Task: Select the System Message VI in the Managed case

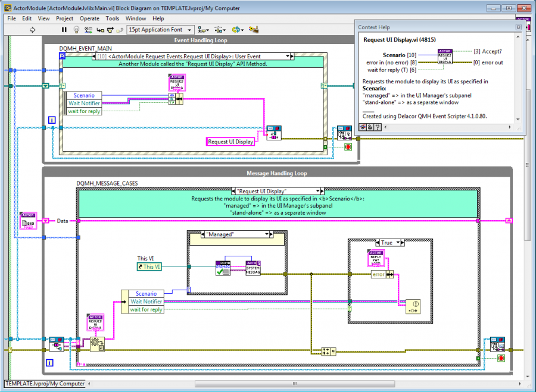Action: [x=253, y=268]
